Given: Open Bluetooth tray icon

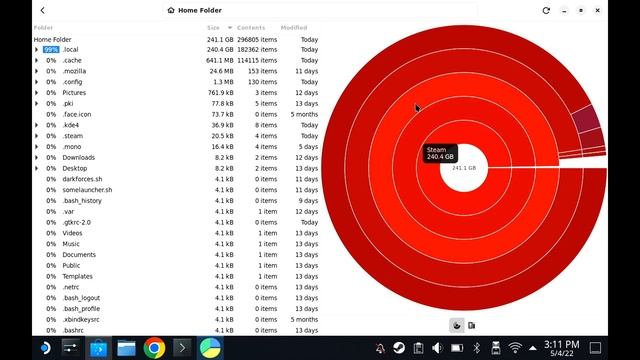Looking at the screenshot, I should (476, 348).
